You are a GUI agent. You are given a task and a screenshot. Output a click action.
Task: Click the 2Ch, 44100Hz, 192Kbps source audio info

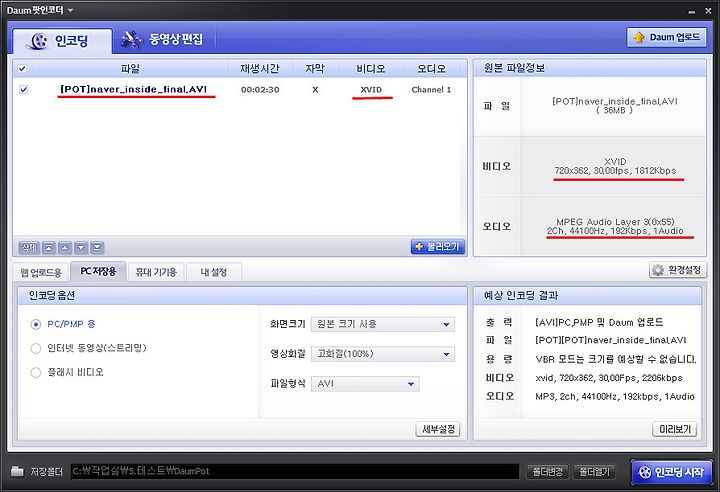pos(615,231)
